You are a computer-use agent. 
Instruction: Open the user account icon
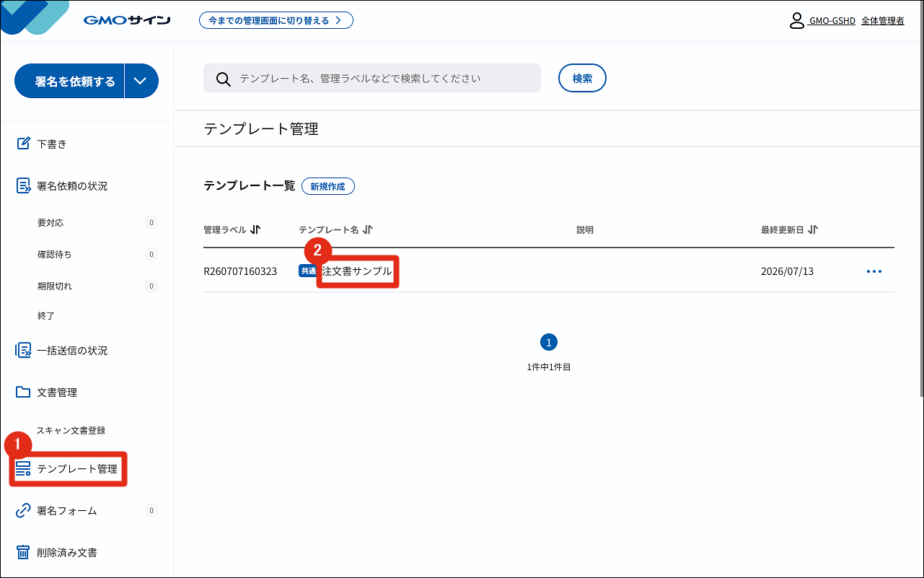coord(797,20)
